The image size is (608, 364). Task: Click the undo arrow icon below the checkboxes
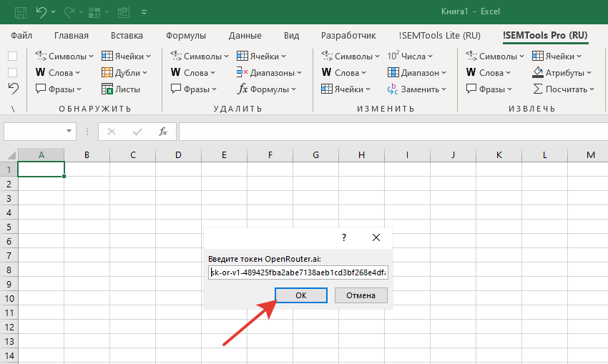13,89
